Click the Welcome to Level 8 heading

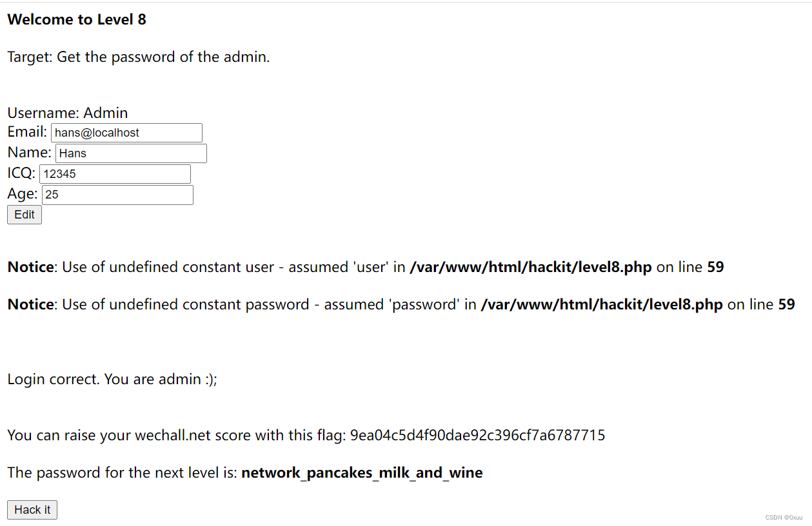(x=76, y=19)
